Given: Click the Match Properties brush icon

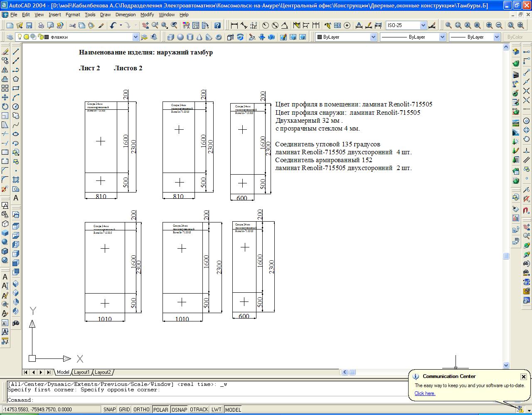Looking at the screenshot, I should tap(101, 25).
